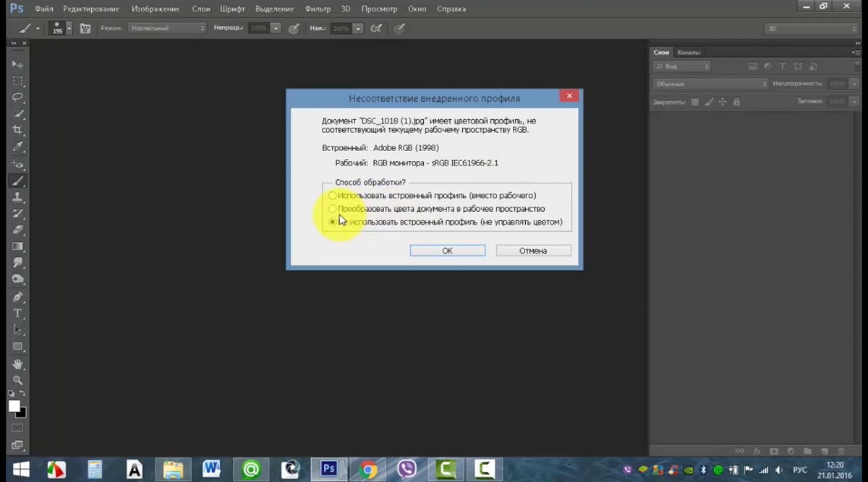Open the Наж. flow dropdown arrow
The height and width of the screenshot is (482, 868).
(x=358, y=28)
